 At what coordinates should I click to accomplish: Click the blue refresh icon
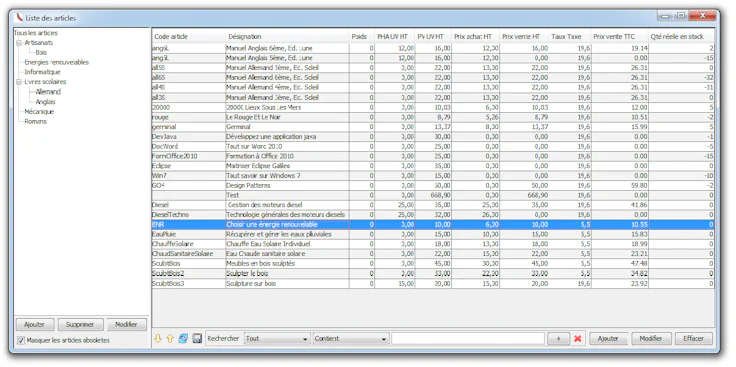click(184, 338)
